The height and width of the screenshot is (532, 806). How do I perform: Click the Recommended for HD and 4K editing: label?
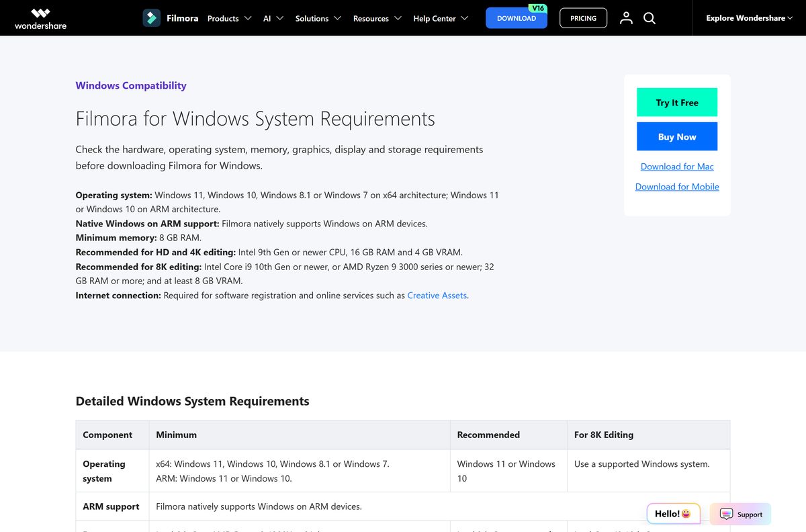(x=155, y=253)
